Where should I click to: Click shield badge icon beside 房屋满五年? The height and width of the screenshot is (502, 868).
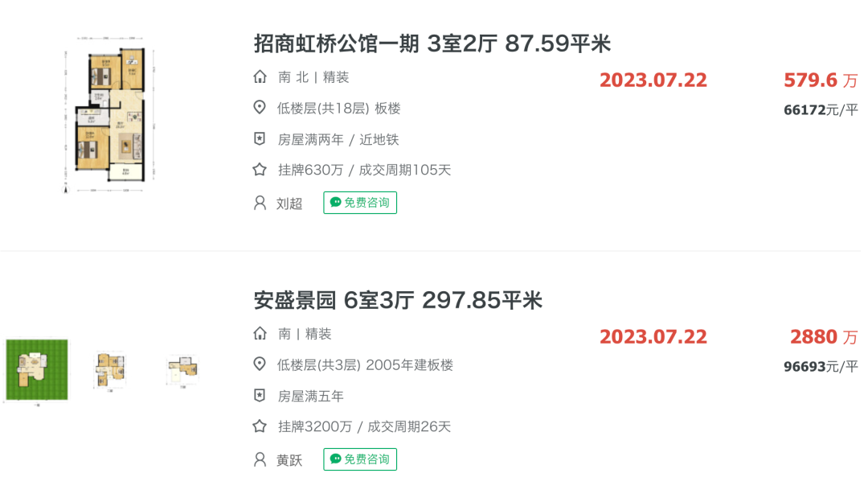coord(259,396)
